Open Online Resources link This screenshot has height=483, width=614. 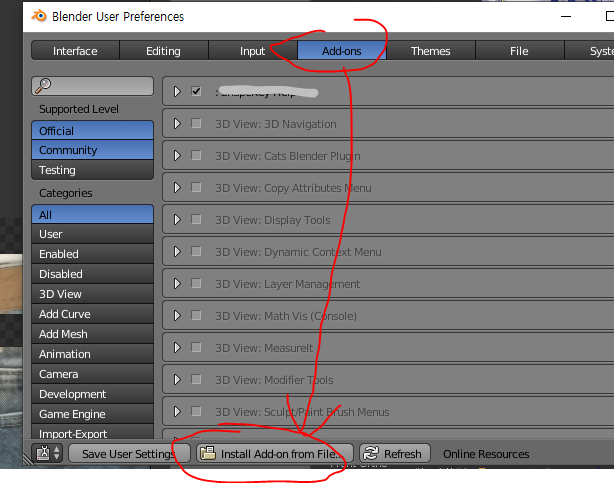pos(486,454)
